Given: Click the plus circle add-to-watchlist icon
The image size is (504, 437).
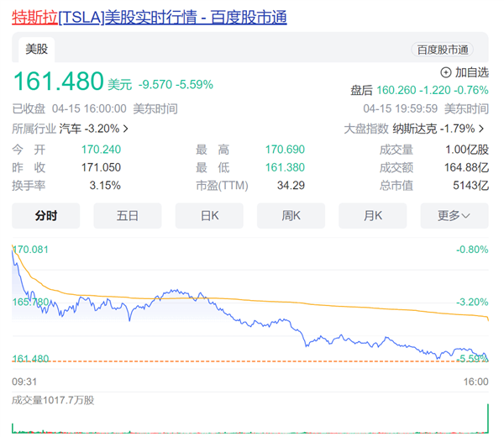Looking at the screenshot, I should [445, 72].
